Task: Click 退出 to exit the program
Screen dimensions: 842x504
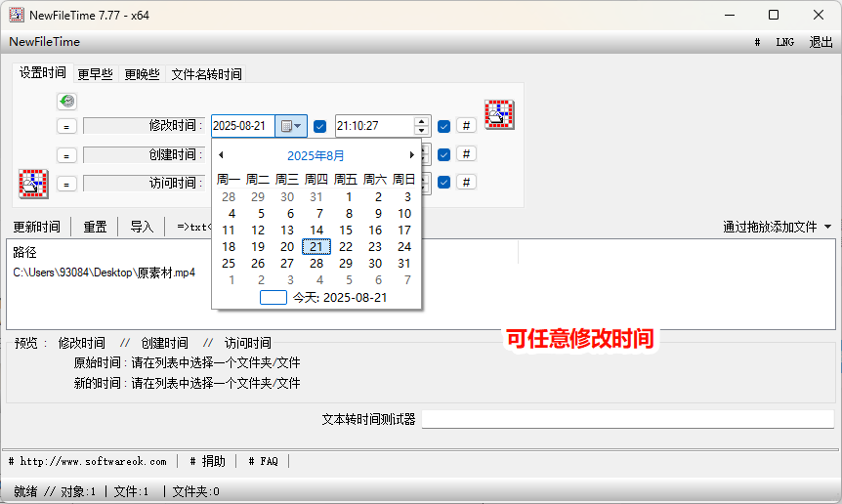Action: [x=821, y=42]
